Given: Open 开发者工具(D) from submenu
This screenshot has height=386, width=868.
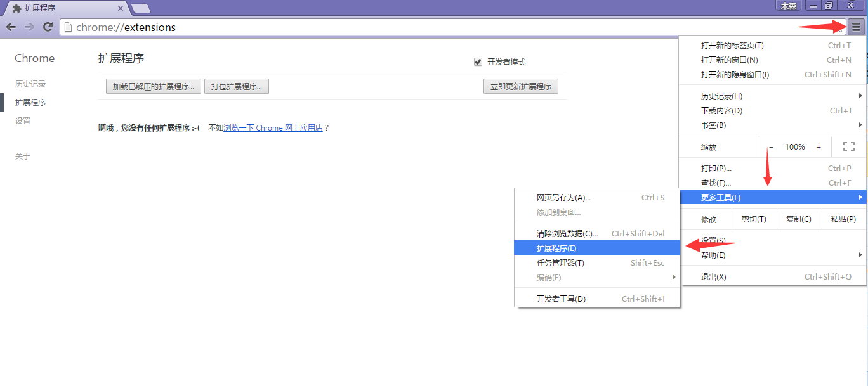Looking at the screenshot, I should (597, 299).
